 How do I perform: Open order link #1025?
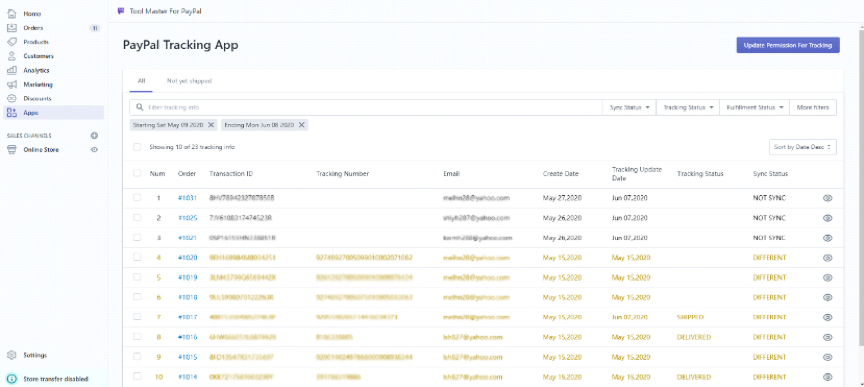click(187, 218)
